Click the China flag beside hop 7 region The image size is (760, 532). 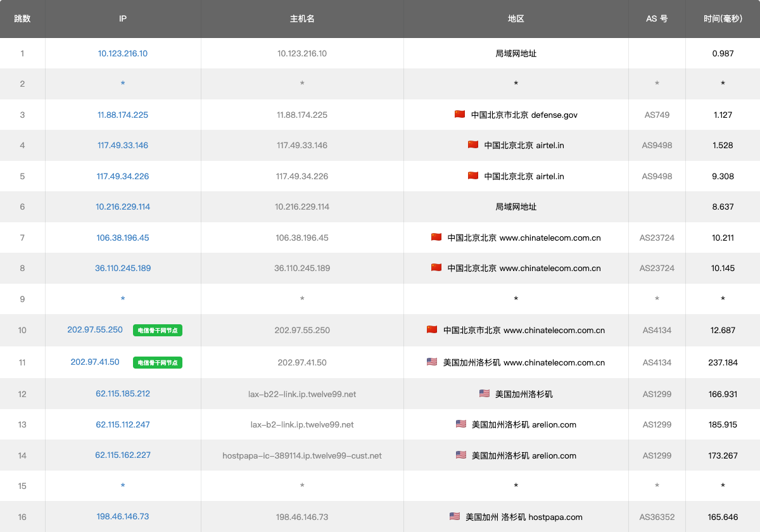click(436, 237)
